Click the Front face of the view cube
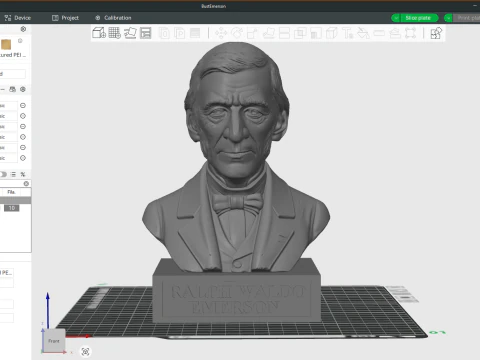The height and width of the screenshot is (360, 480). [54, 341]
